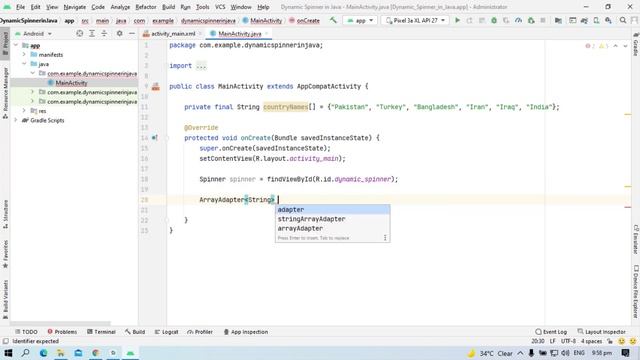Click Sync Project with Gradle Files icon
Screen dimensions: 640x360
(x=584, y=20)
